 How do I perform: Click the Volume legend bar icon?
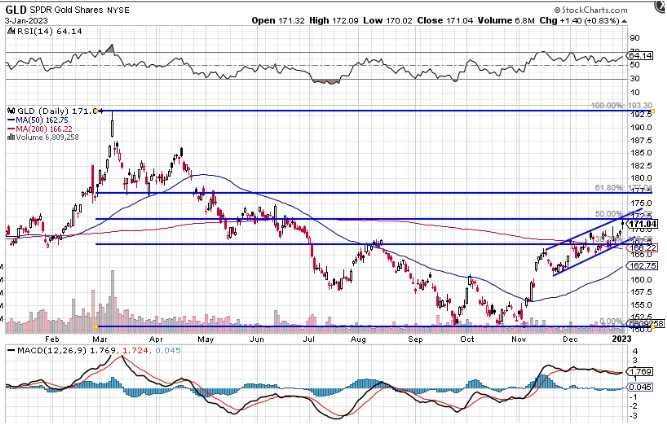(8, 139)
